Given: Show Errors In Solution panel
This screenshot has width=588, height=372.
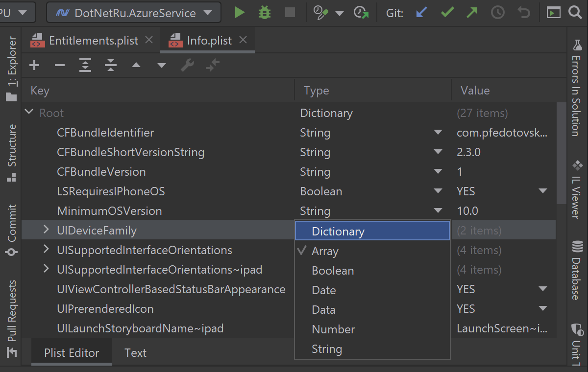Looking at the screenshot, I should click(x=576, y=88).
